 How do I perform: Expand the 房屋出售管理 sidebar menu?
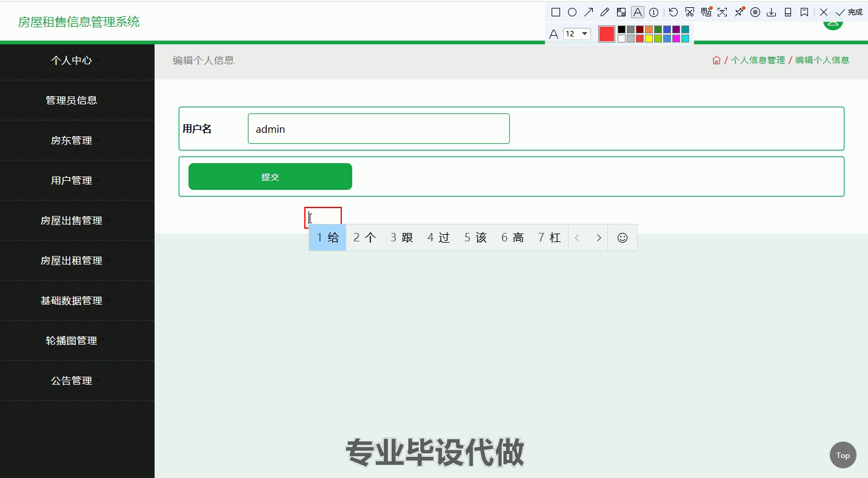[72, 220]
